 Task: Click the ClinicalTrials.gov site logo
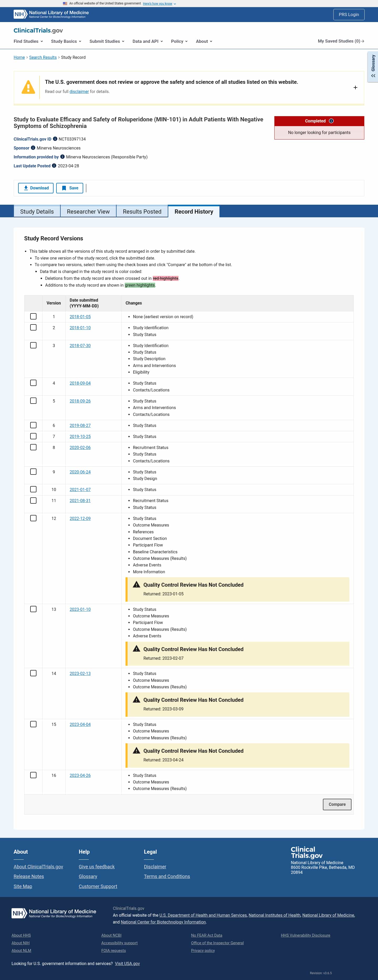[x=38, y=30]
